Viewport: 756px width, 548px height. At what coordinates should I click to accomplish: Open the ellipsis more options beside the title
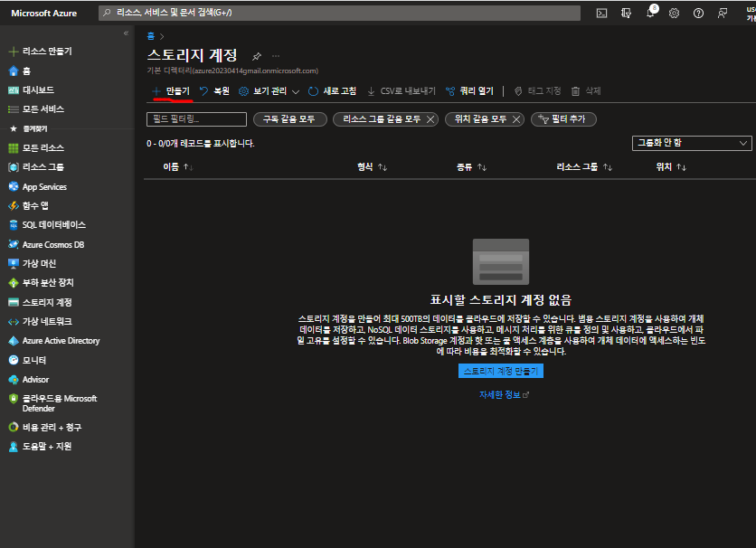pos(276,56)
